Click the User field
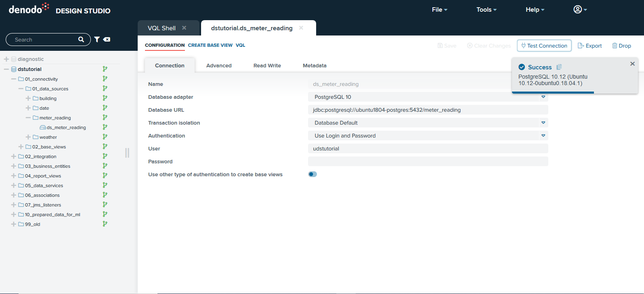This screenshot has width=644, height=294. coord(428,148)
